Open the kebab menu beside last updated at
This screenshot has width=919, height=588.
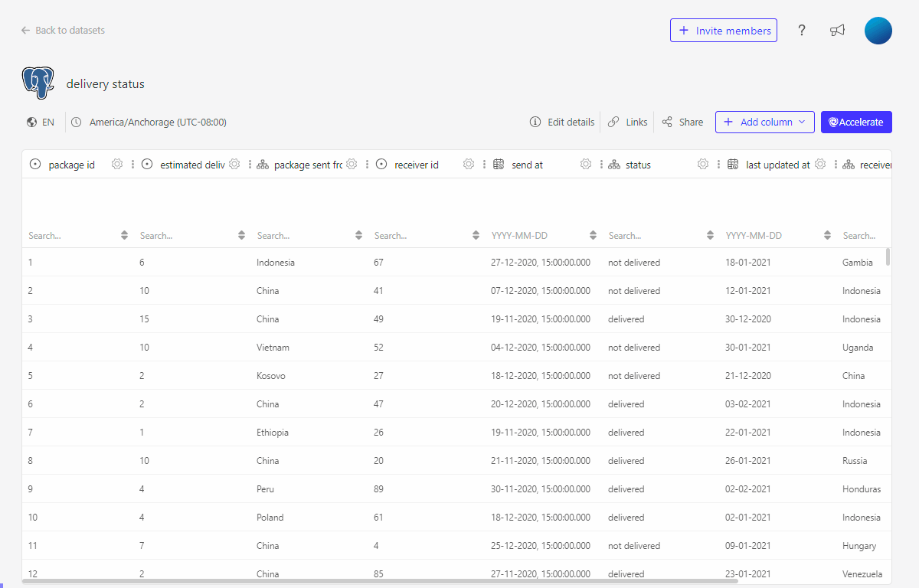[x=836, y=164]
